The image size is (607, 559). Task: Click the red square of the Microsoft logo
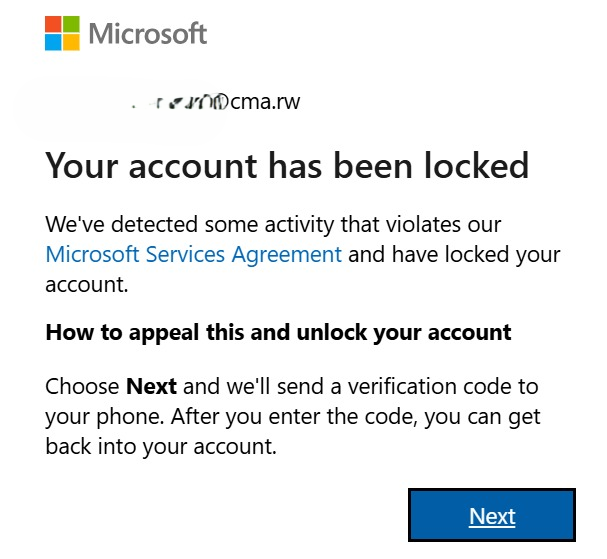53,24
